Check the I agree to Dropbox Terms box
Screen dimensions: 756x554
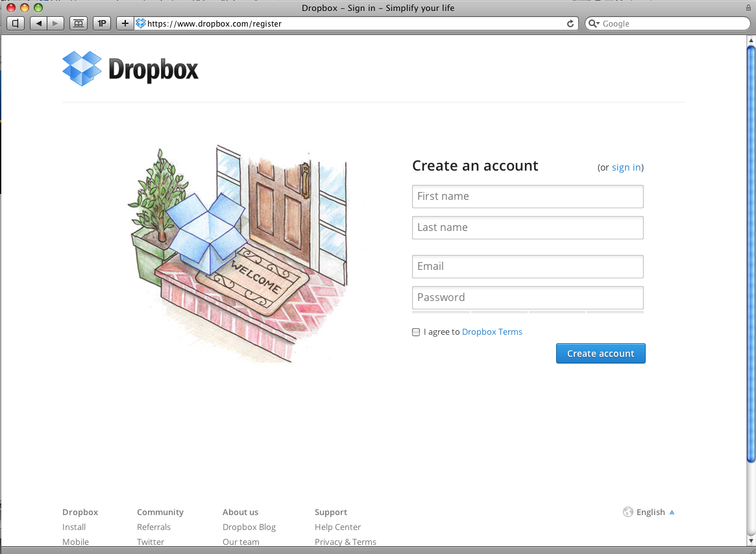coord(416,331)
